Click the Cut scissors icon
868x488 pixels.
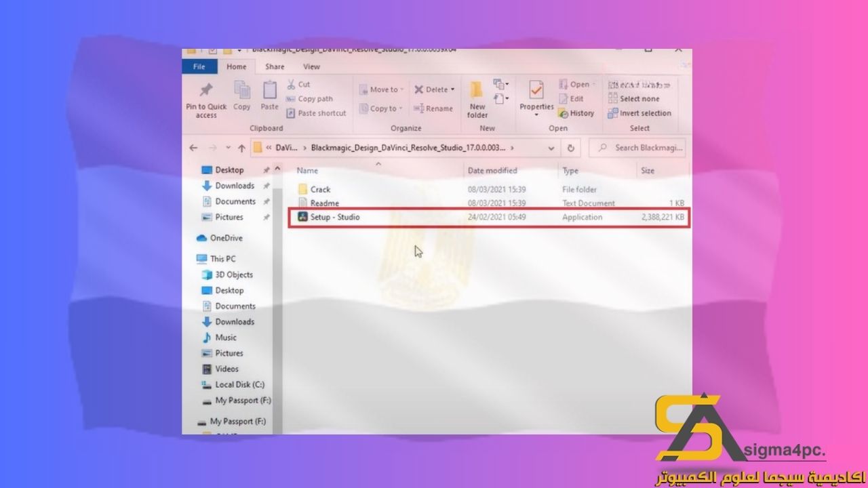(x=291, y=85)
